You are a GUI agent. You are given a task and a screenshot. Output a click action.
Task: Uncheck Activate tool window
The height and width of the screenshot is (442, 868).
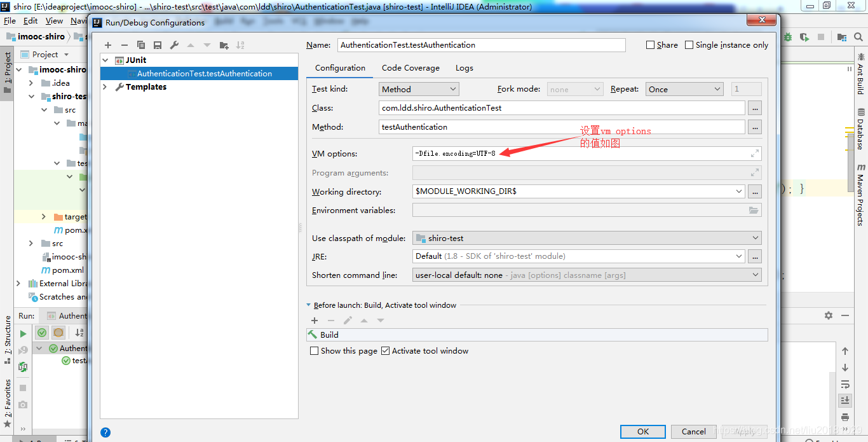385,351
